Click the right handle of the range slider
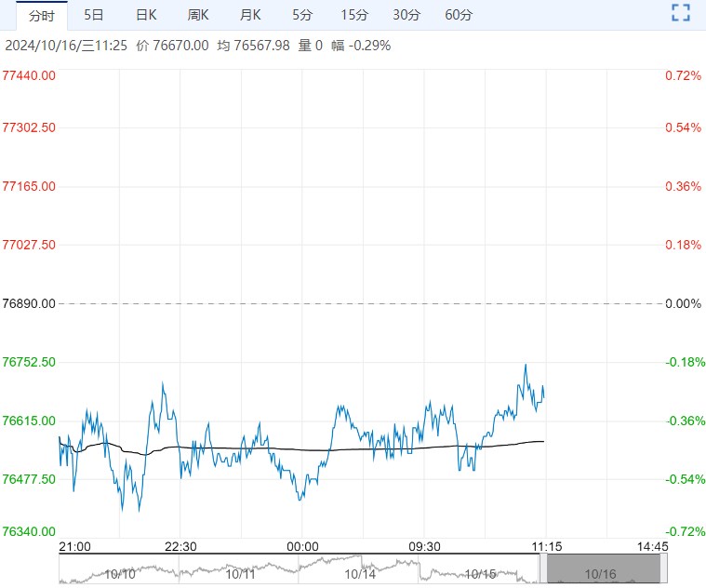The image size is (706, 588). tap(666, 569)
